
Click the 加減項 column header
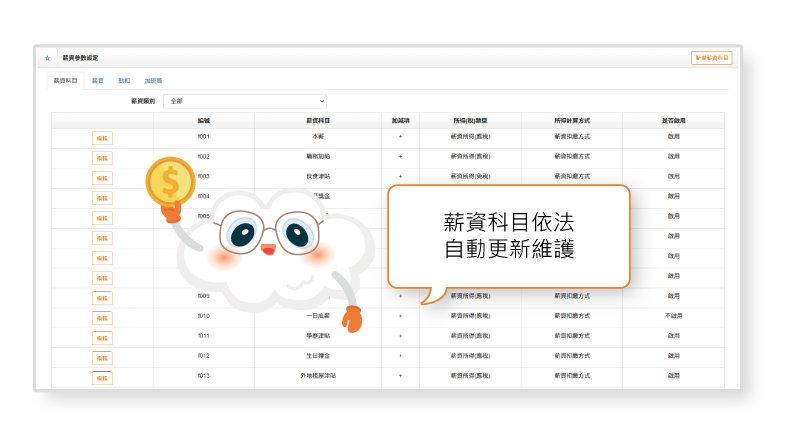pos(401,121)
